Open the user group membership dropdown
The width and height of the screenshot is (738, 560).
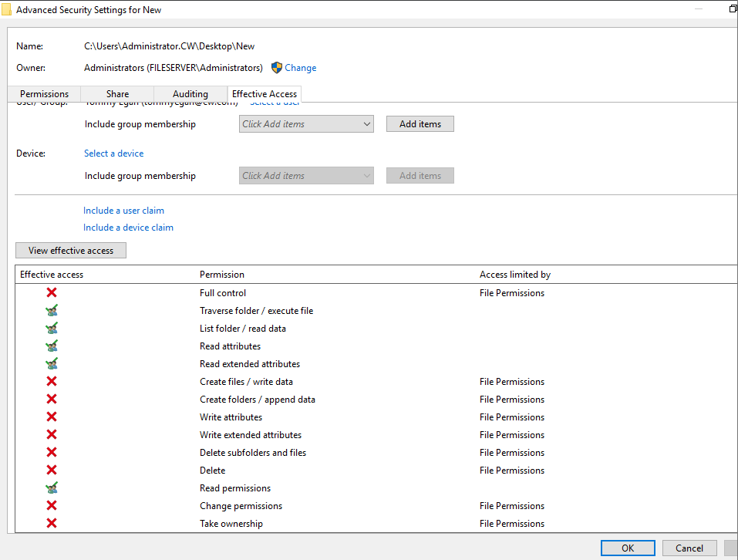[306, 124]
